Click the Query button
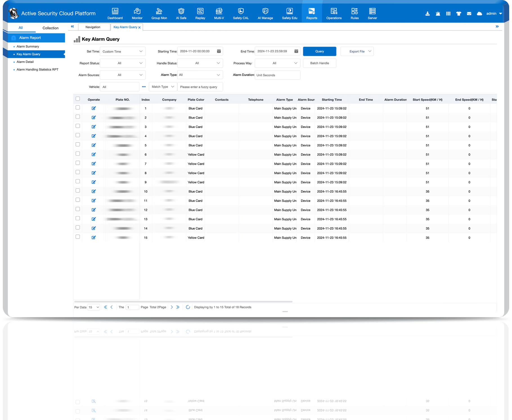The image size is (512, 420). [319, 51]
